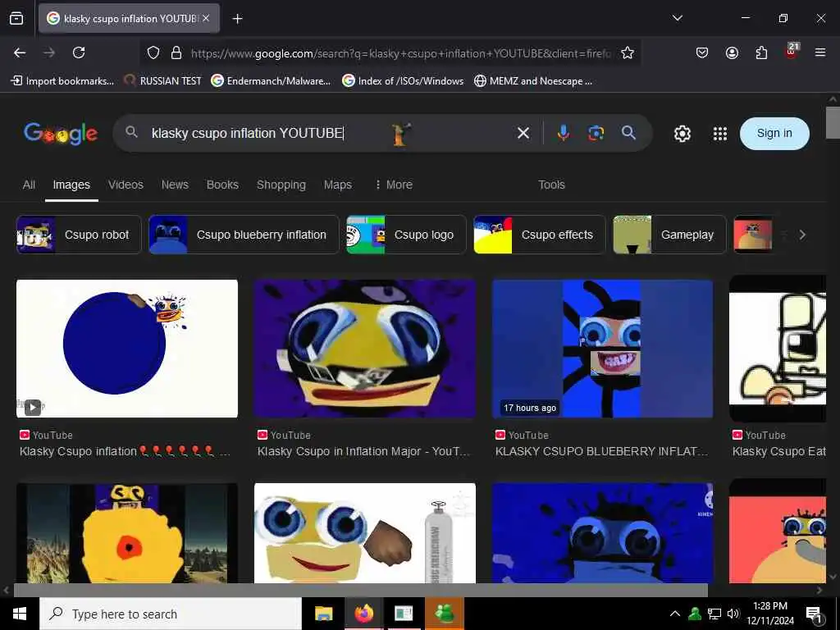
Task: Switch to the Shopping tab
Action: 281,185
